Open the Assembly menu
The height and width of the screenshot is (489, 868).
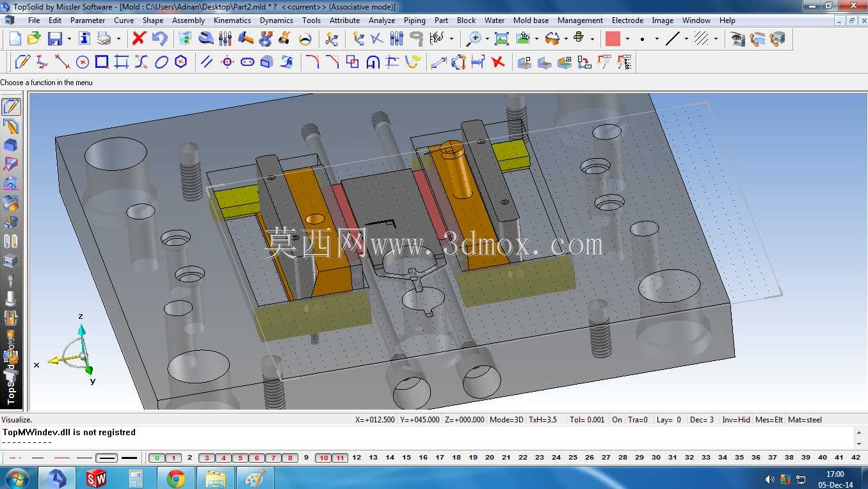[x=188, y=20]
